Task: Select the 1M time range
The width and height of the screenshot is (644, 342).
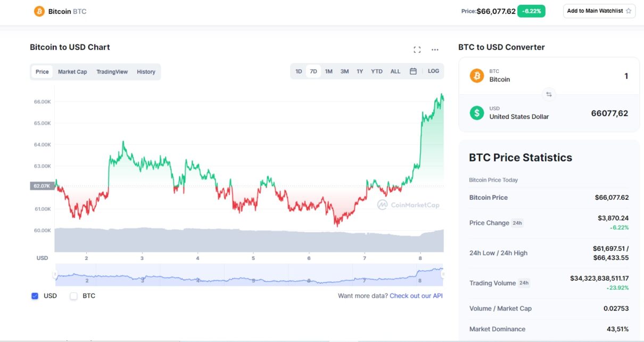Action: click(329, 71)
